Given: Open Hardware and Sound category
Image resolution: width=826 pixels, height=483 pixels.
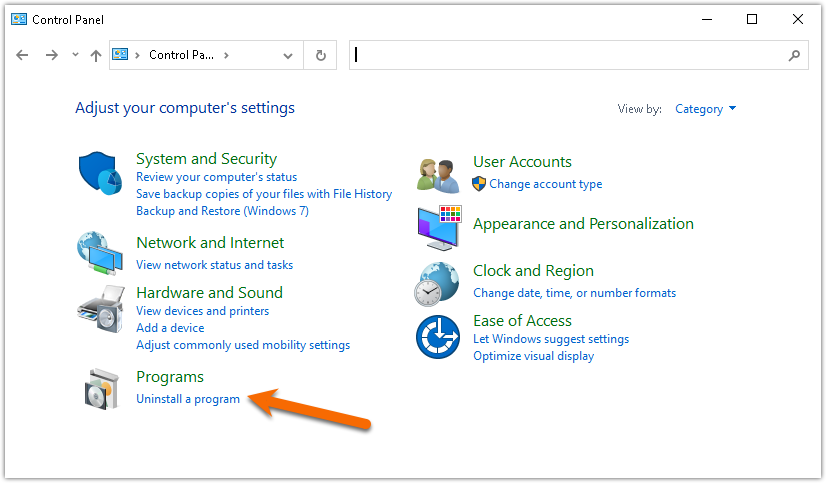Looking at the screenshot, I should 210,292.
